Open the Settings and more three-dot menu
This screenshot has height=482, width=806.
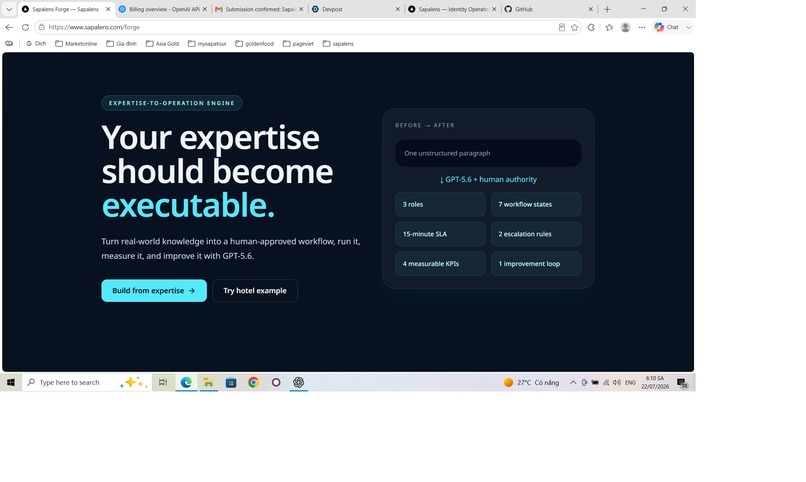tap(642, 27)
